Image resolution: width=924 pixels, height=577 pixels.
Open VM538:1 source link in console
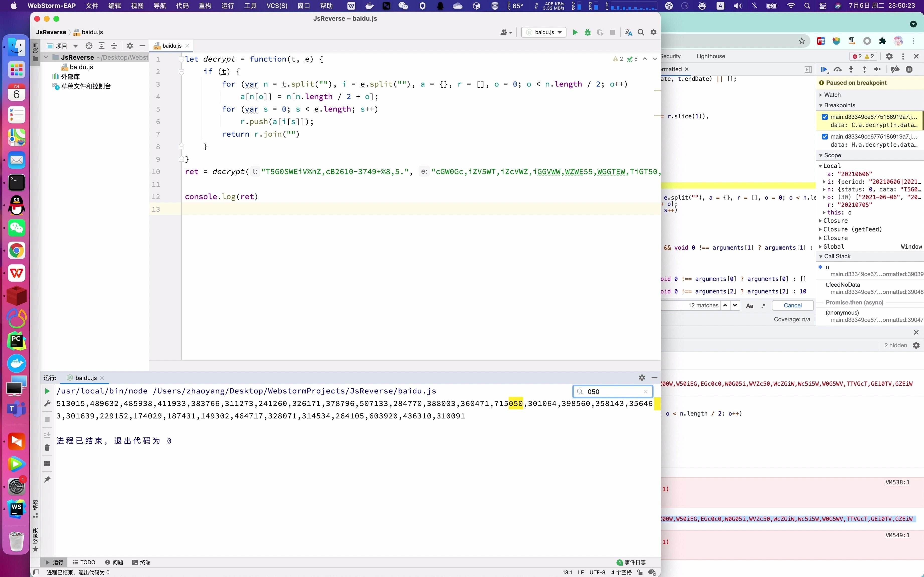point(897,482)
